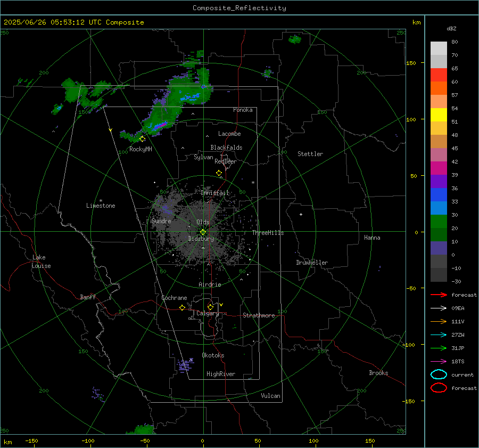Click the cyan current ellipse legend icon

(439, 374)
